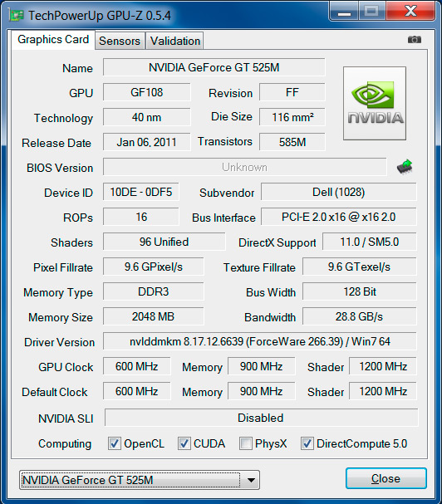Click the Shaders value 96 Unified
442x504 pixels.
coord(164,242)
